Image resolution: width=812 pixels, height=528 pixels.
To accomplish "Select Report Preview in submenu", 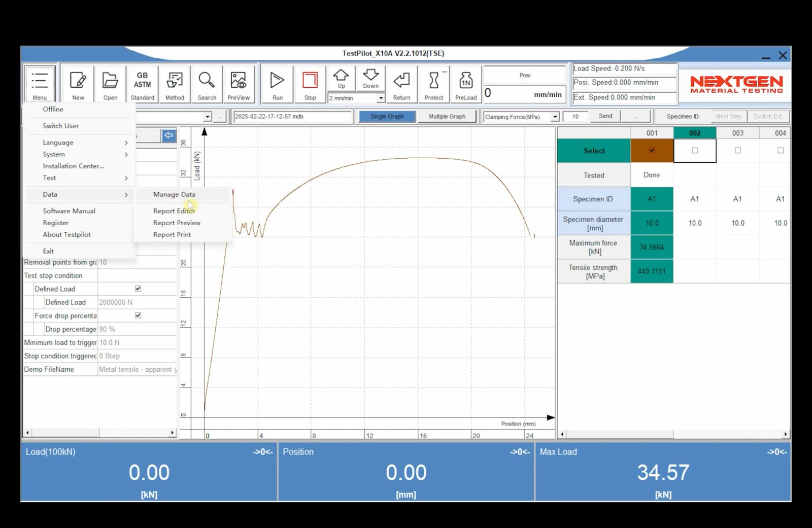I will click(x=177, y=223).
